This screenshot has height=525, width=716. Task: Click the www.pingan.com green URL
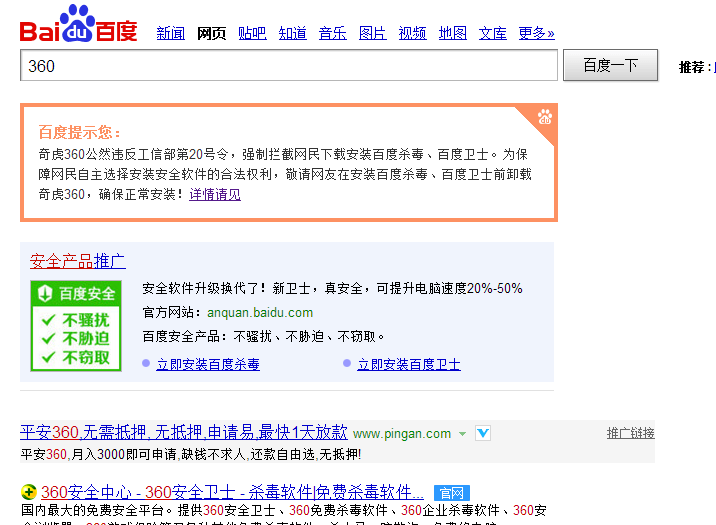click(x=402, y=434)
